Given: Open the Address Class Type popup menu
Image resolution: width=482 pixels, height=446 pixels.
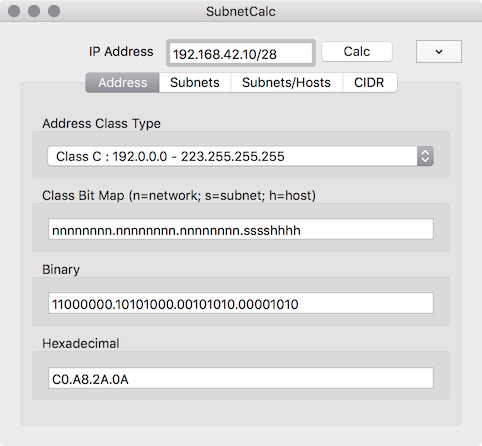Looking at the screenshot, I should [240, 156].
